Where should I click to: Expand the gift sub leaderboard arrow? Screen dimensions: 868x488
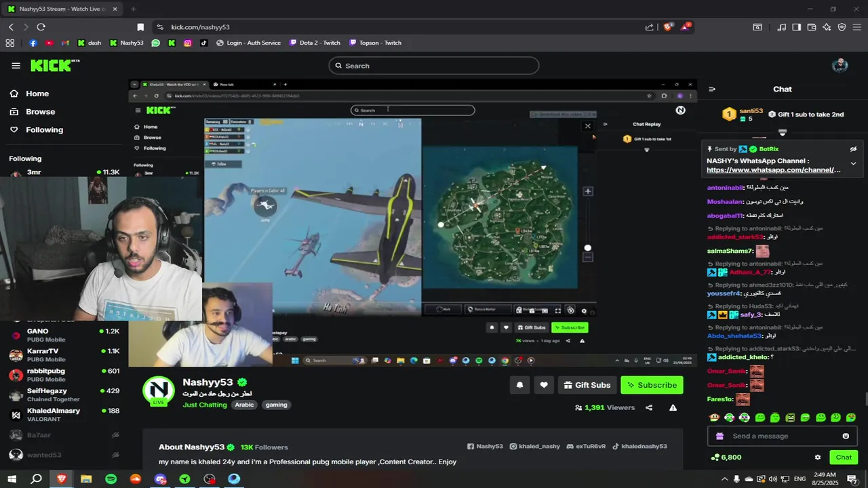783,133
